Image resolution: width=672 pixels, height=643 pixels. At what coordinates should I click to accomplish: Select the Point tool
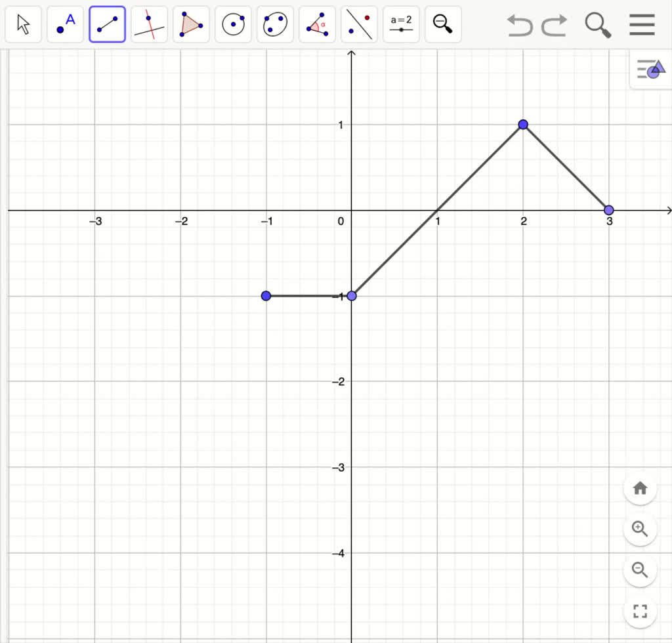(x=65, y=24)
